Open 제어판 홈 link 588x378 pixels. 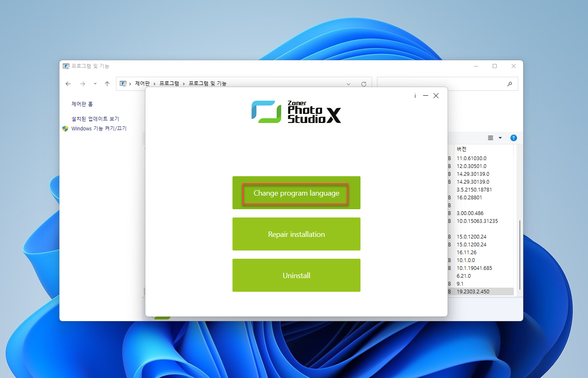pos(82,104)
